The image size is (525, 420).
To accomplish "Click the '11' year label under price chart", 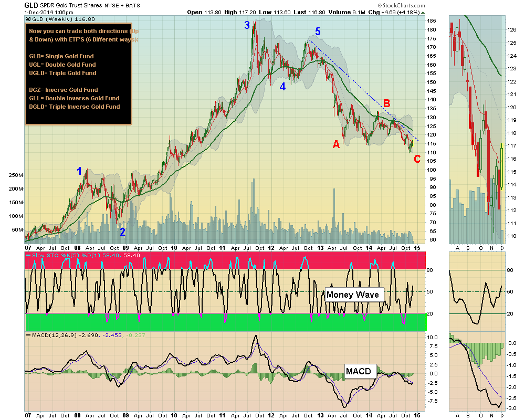I will (x=222, y=248).
